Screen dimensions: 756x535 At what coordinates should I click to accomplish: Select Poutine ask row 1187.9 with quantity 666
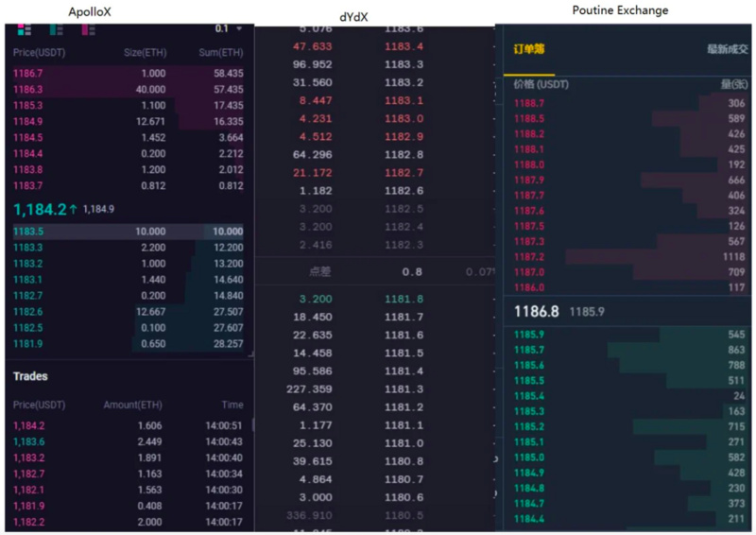click(629, 180)
